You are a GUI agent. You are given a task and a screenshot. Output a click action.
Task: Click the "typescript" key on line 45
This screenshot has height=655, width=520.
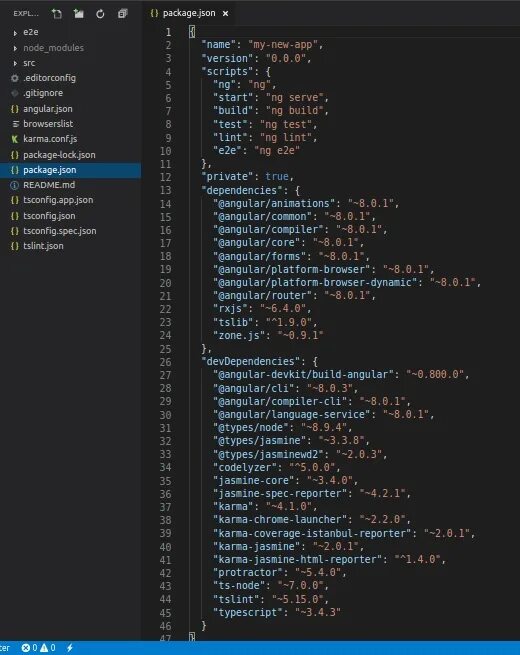248,612
